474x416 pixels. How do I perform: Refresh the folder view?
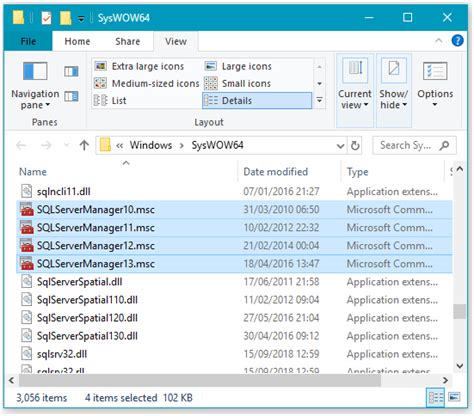click(355, 146)
